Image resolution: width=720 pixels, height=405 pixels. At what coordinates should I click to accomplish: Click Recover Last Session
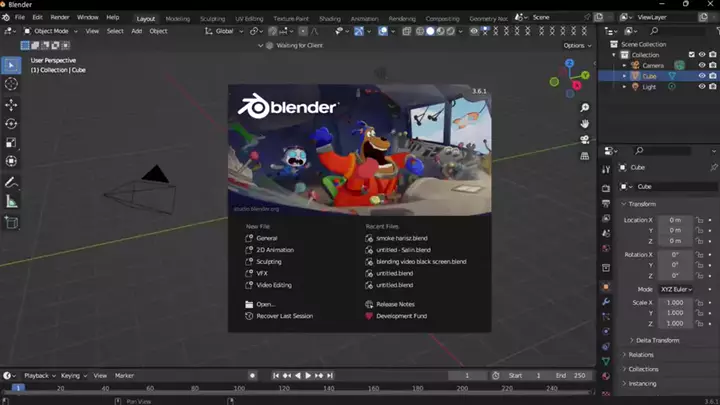(284, 316)
